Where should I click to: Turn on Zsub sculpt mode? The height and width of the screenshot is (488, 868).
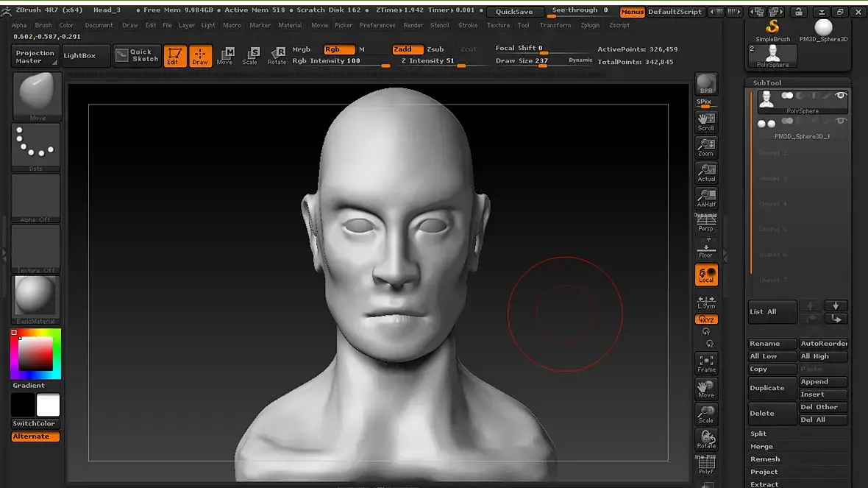click(x=435, y=49)
